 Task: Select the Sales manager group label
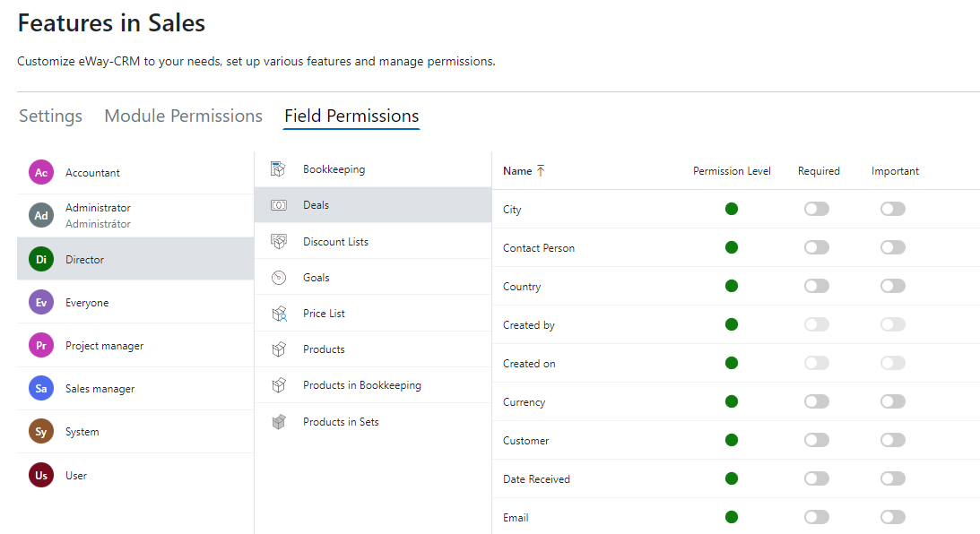click(100, 389)
